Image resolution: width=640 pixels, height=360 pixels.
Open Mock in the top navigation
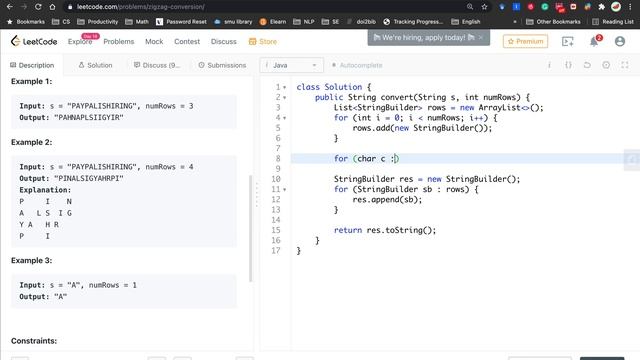click(154, 42)
